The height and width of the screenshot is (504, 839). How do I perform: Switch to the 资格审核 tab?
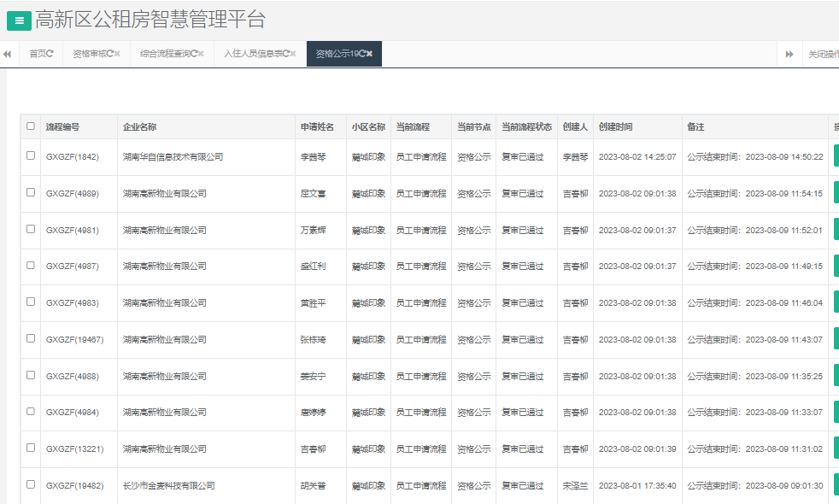pyautogui.click(x=90, y=54)
